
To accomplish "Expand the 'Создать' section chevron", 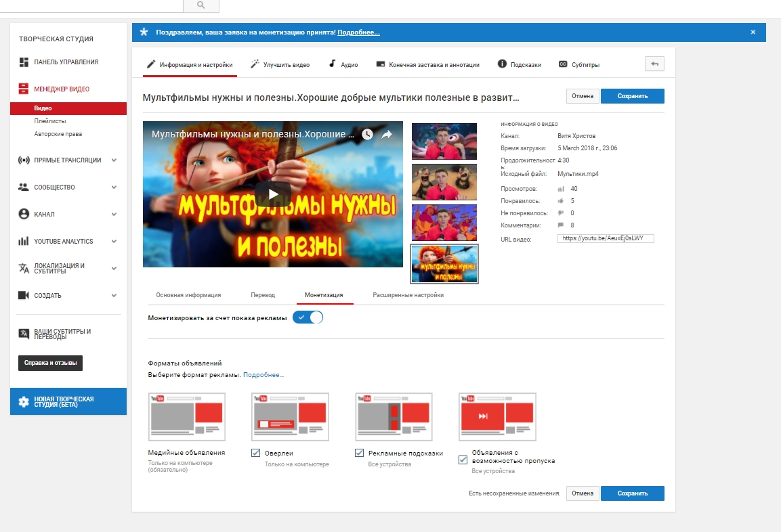I will tap(114, 295).
